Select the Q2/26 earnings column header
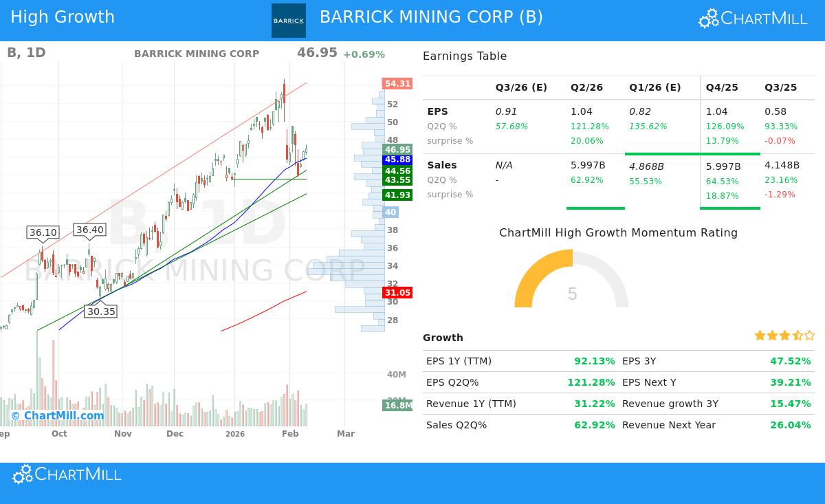 click(588, 87)
